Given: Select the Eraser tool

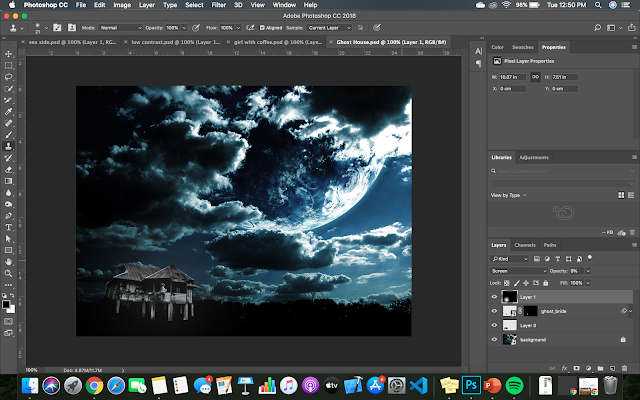Looking at the screenshot, I should point(8,169).
